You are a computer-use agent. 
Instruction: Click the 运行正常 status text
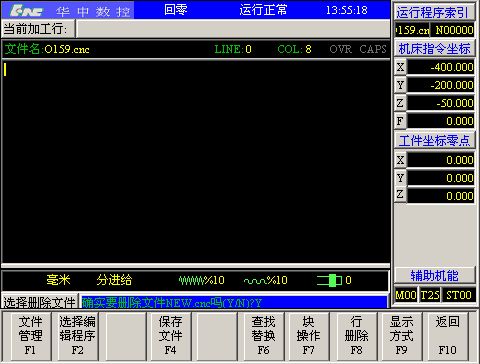click(x=263, y=10)
